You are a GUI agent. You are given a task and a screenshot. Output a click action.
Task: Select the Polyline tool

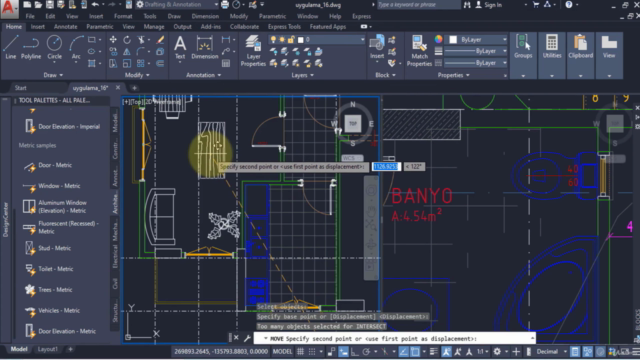(x=31, y=47)
